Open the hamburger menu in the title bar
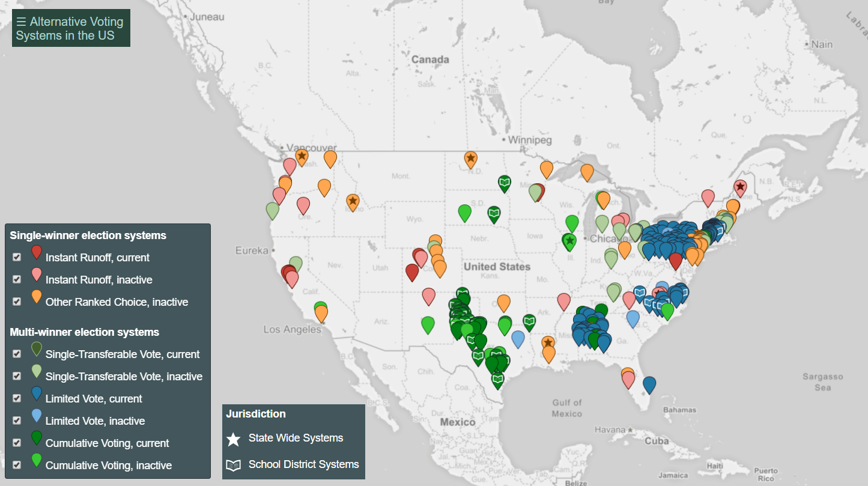This screenshot has height=486, width=868. pyautogui.click(x=20, y=22)
